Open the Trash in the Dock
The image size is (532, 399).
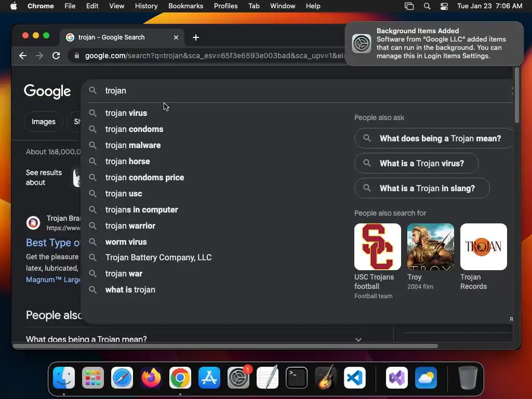tap(468, 378)
